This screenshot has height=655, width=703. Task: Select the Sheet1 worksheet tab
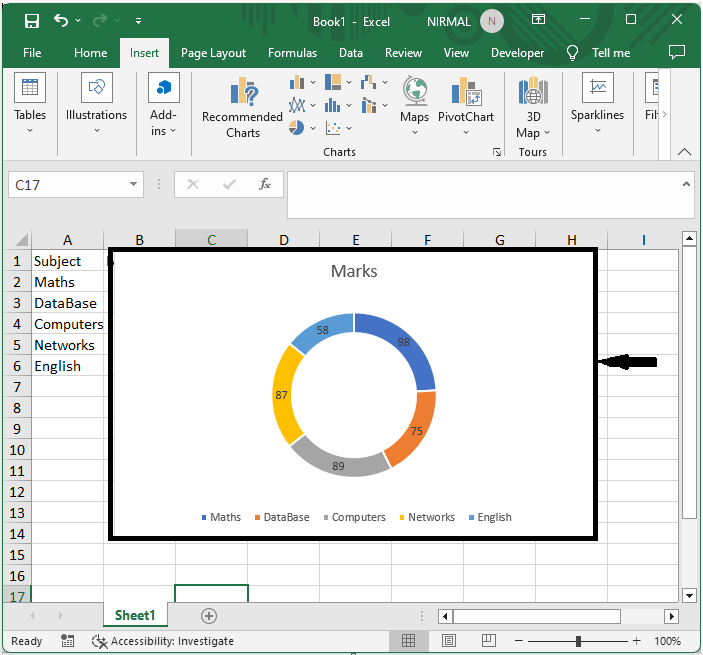[x=135, y=616]
